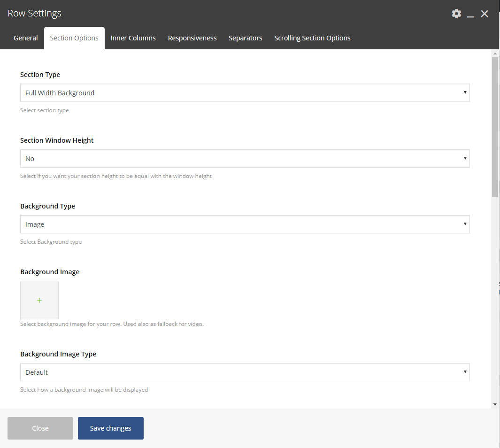The width and height of the screenshot is (500, 448).
Task: Click the gray Close button
Action: [40, 428]
